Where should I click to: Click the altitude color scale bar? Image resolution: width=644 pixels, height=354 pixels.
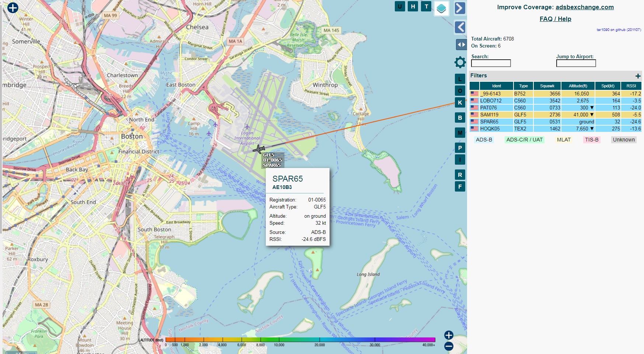click(300, 340)
